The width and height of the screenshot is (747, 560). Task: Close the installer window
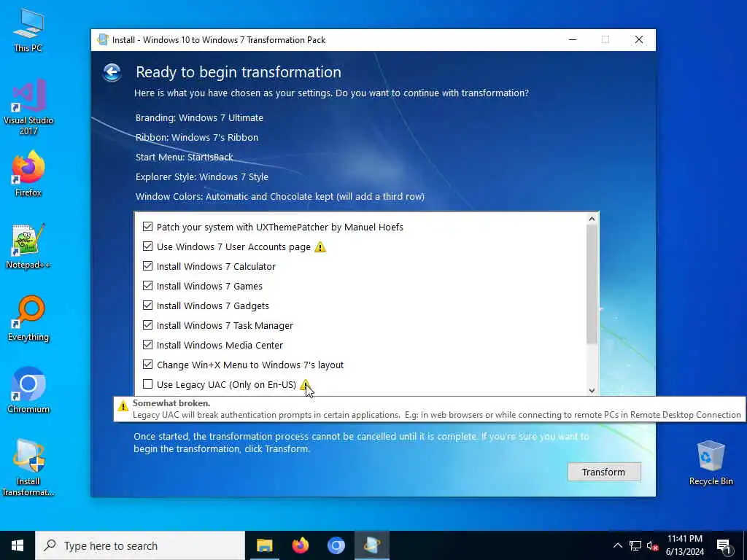639,39
